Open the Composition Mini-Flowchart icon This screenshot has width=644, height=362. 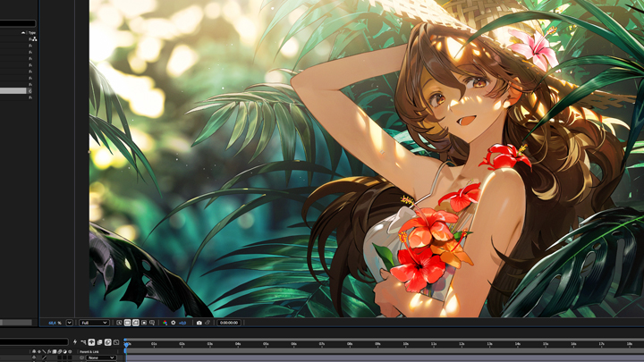[x=83, y=341]
